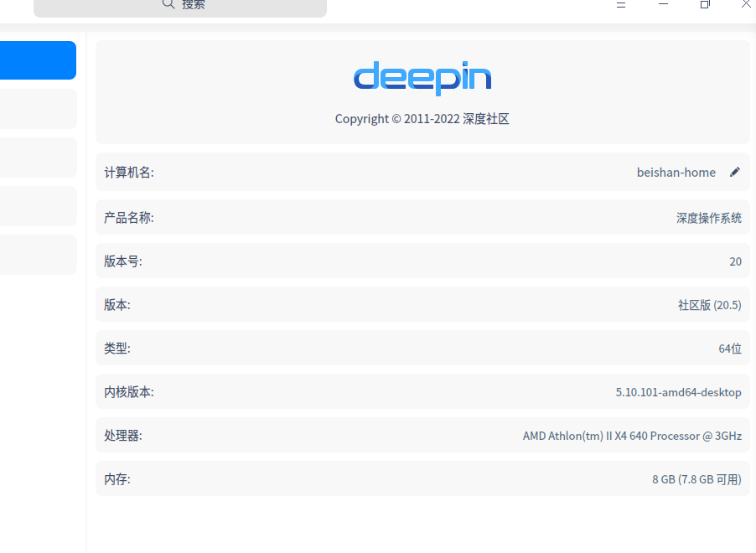
Task: Open the hamburger main menu icon
Action: (621, 4)
